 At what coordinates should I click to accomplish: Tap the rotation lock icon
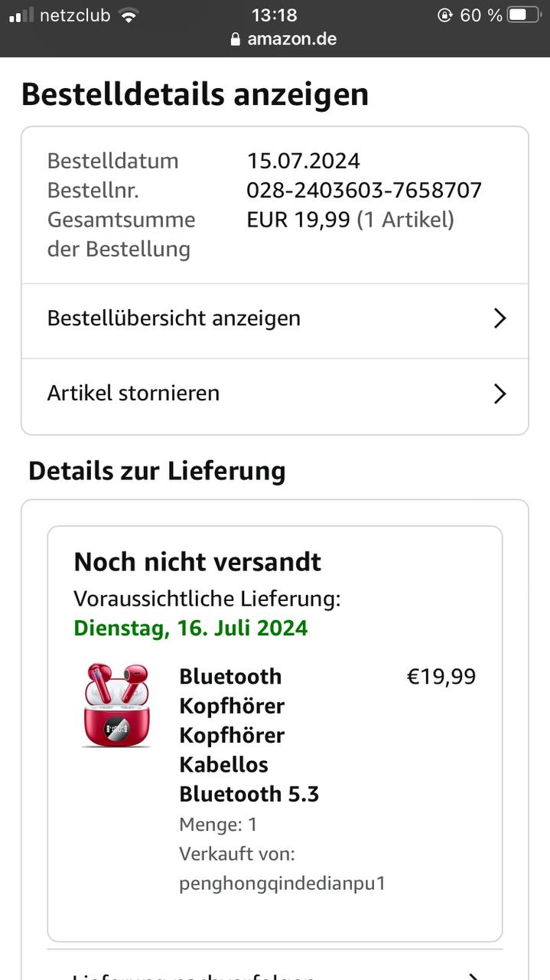click(444, 15)
